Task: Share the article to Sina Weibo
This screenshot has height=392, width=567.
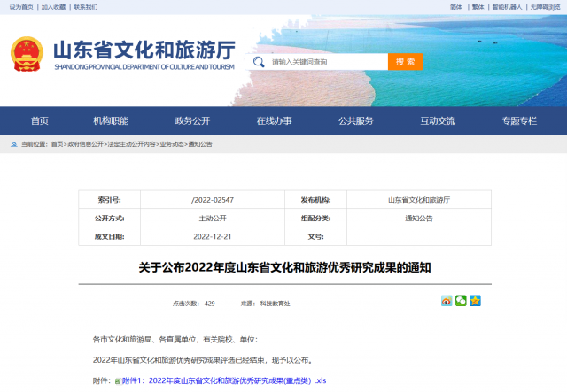Action: [447, 301]
